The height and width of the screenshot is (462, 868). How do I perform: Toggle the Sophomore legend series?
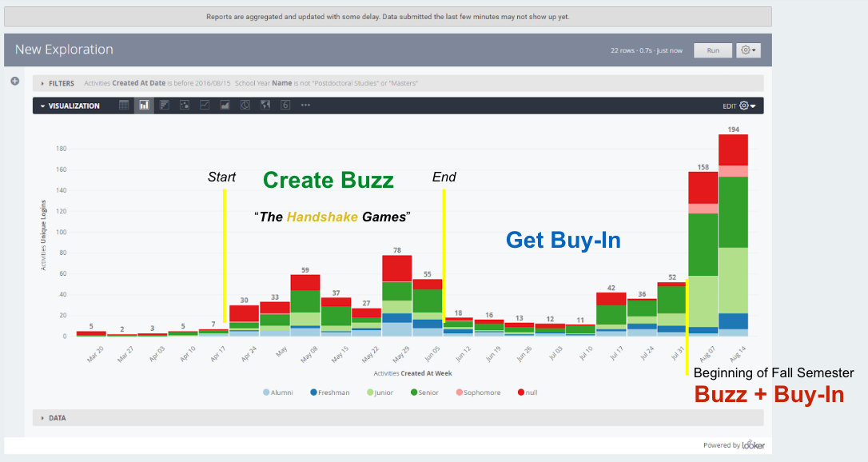[x=478, y=392]
